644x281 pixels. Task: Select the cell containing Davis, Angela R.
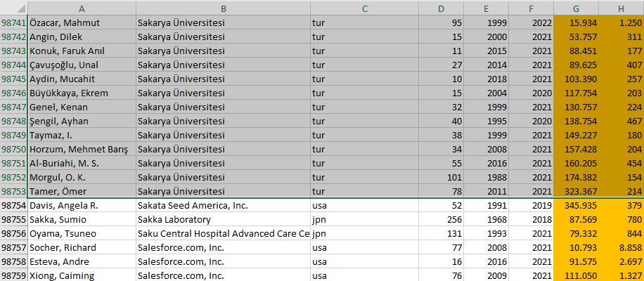[82, 206]
